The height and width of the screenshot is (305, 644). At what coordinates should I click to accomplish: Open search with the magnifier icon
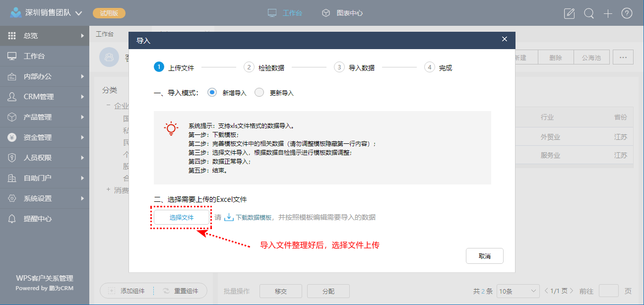pyautogui.click(x=589, y=13)
